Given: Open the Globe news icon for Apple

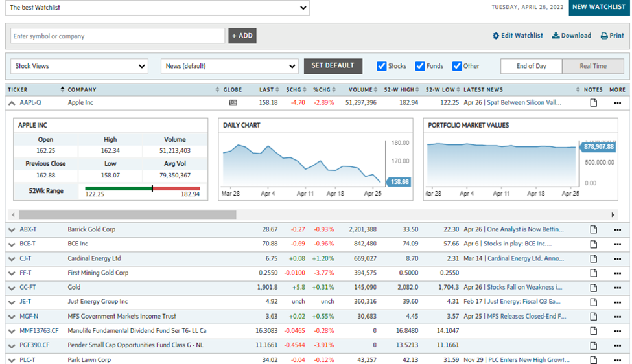Looking at the screenshot, I should click(x=233, y=102).
